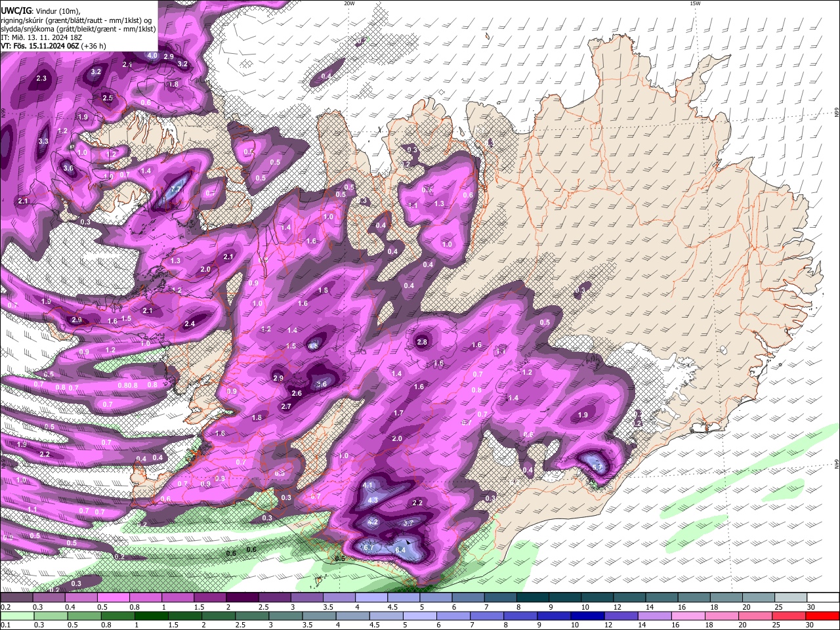Click the 20W longitude label on the top edge

[x=349, y=3]
